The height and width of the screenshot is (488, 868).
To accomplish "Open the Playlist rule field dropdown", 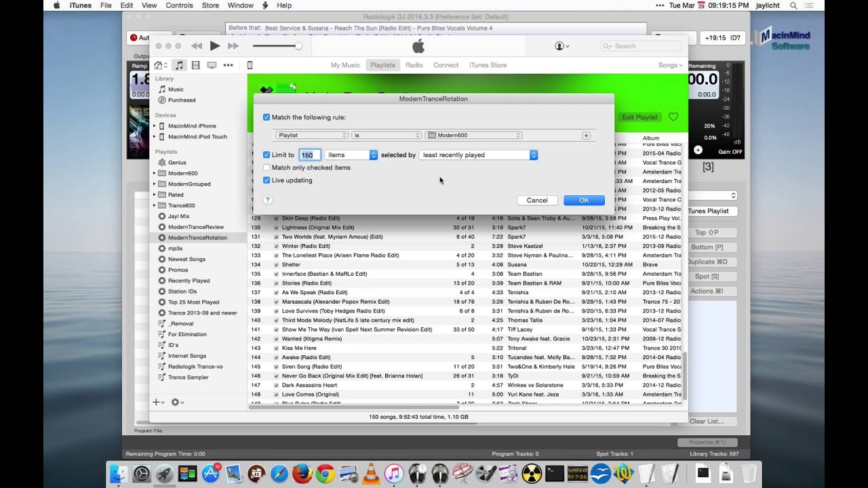I will [312, 136].
